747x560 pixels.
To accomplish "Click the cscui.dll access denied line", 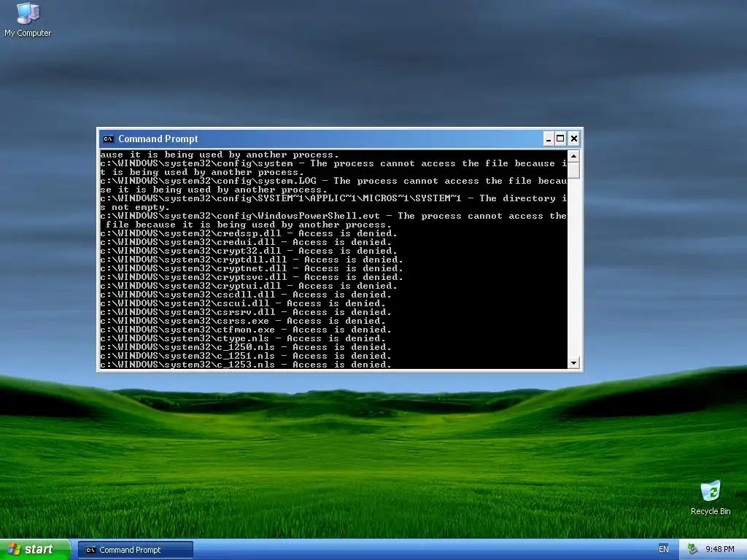I will 243,303.
